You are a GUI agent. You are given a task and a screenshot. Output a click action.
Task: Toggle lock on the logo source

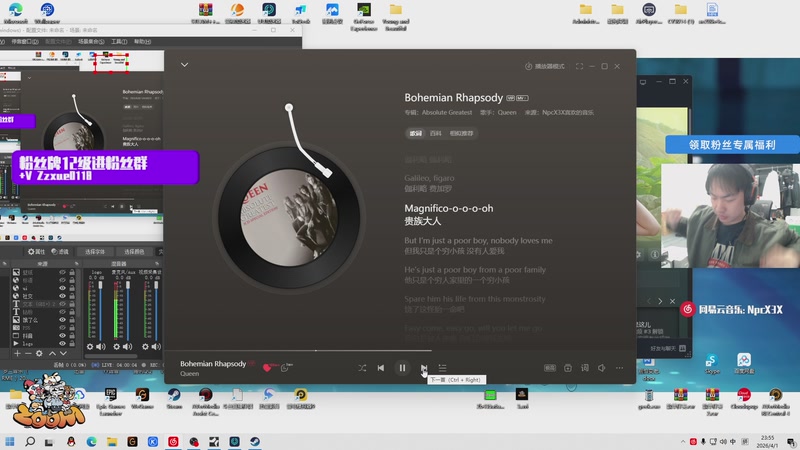(72, 343)
